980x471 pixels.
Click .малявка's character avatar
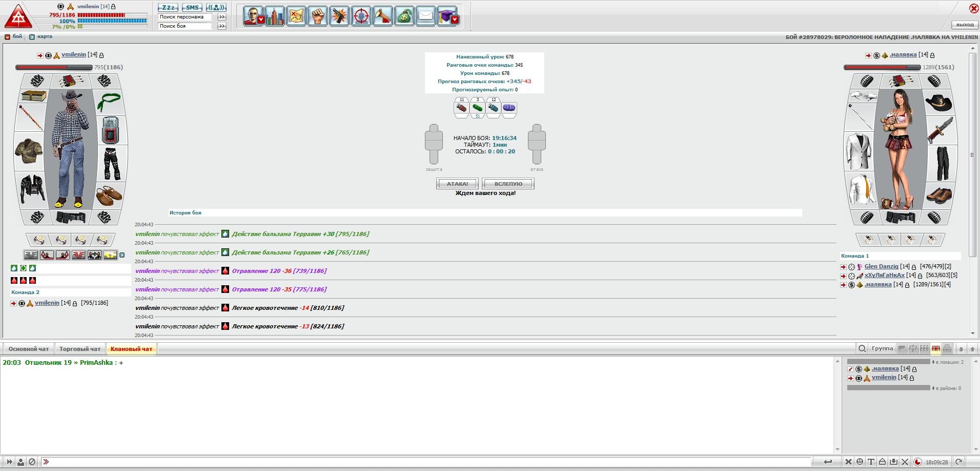(901, 149)
